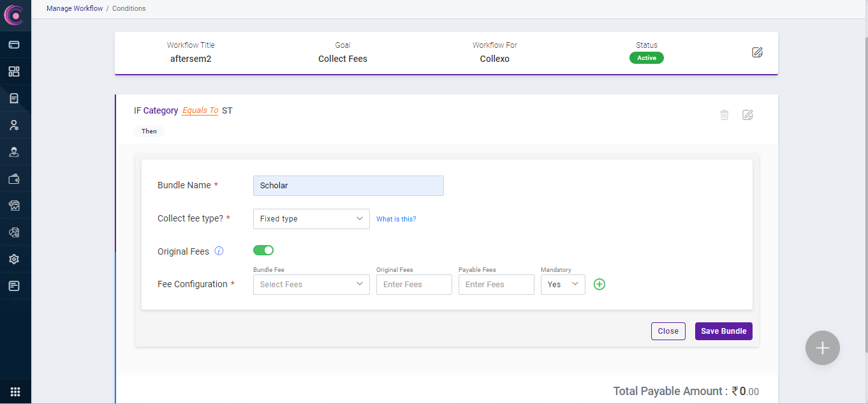868x404 pixels.
Task: Open the apps grid launcher icon
Action: [15, 391]
